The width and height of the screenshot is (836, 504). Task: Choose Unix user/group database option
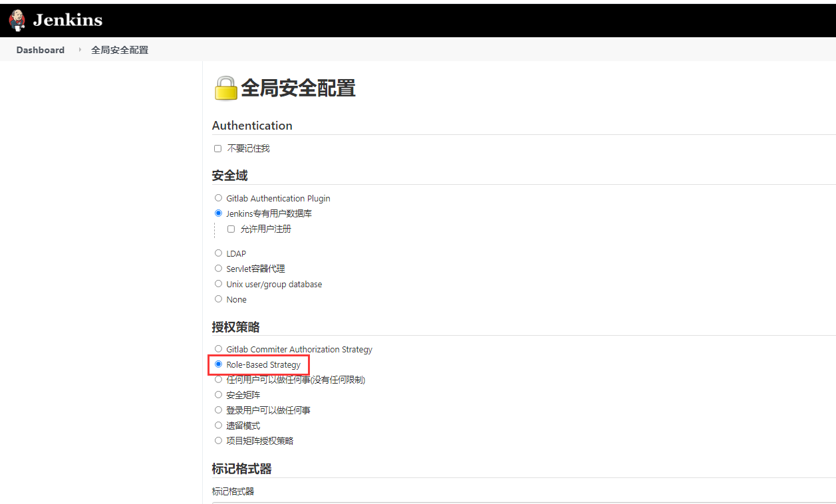(218, 284)
